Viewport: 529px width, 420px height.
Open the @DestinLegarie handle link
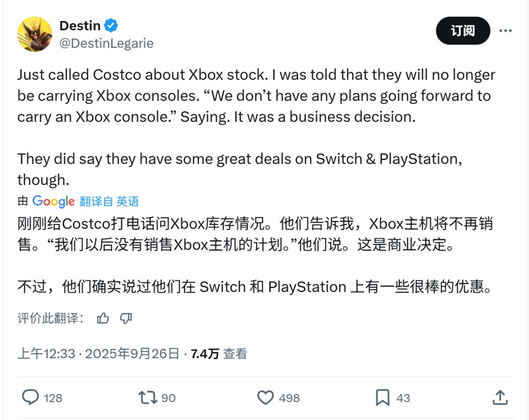coord(106,43)
